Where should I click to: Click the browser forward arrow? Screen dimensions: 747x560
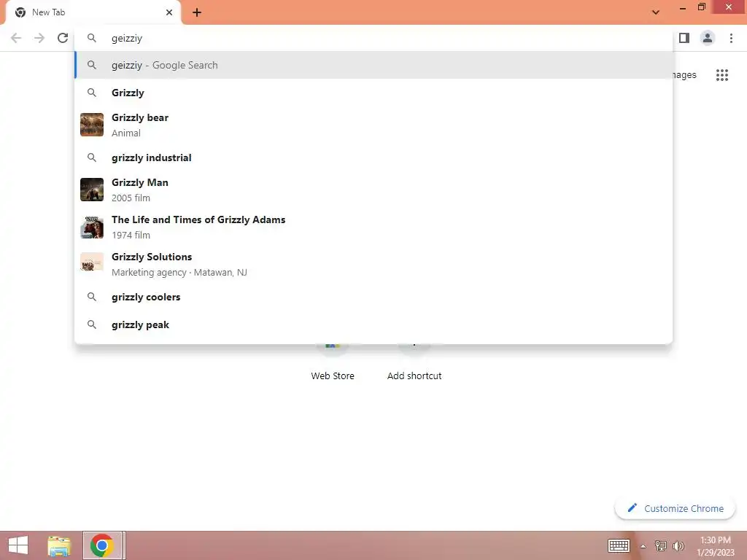pyautogui.click(x=39, y=38)
